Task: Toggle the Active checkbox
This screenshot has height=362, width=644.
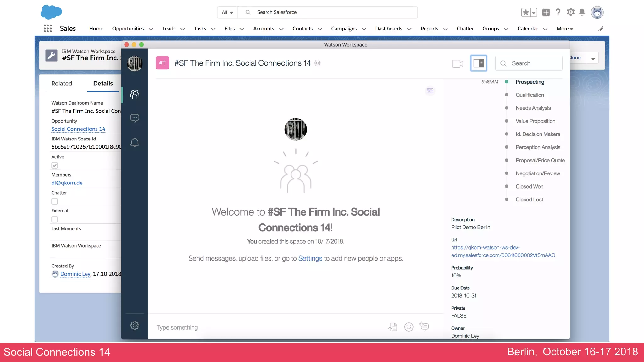Action: tap(55, 165)
